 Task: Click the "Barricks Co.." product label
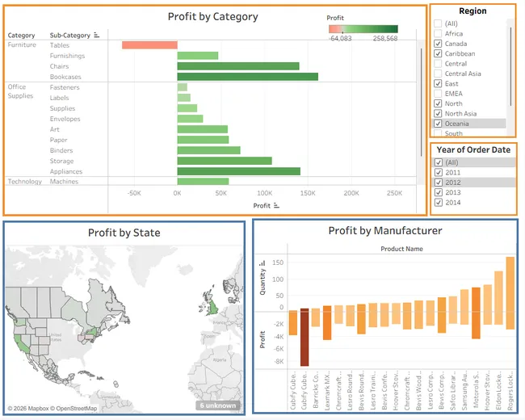(x=315, y=391)
